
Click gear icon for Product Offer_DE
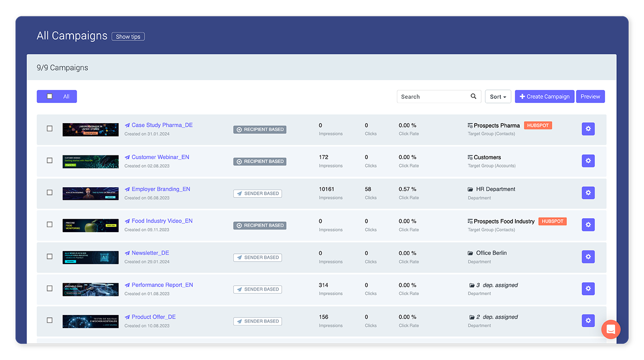[x=588, y=321]
